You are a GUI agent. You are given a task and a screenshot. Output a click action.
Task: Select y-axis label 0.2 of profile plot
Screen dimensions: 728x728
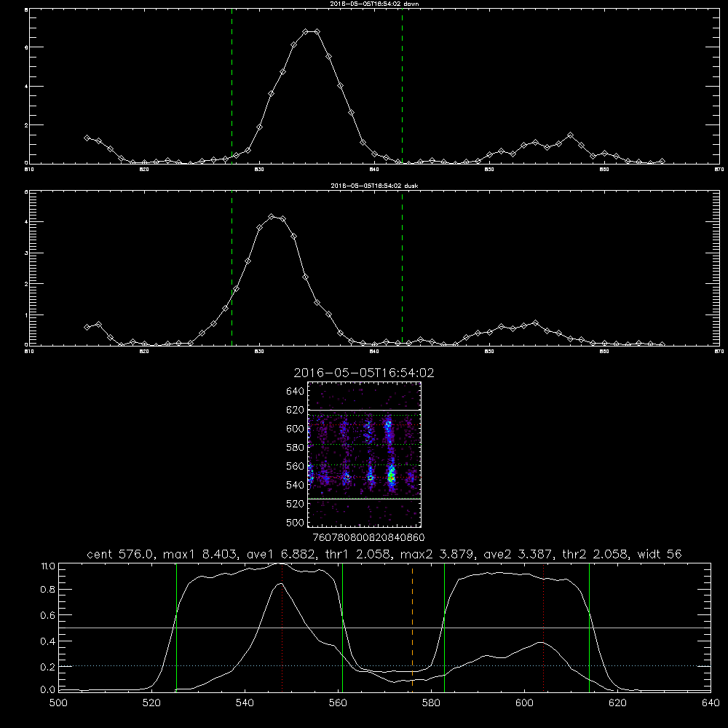(48, 667)
